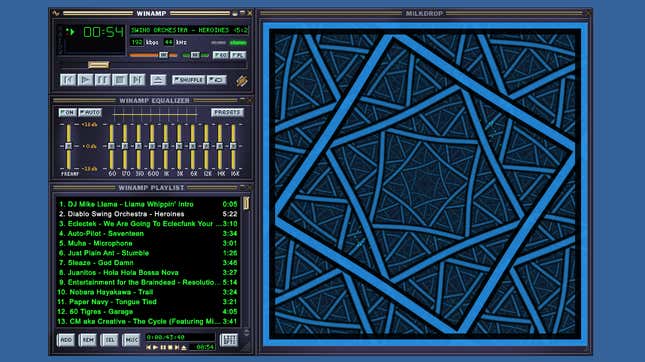
Task: Select CM aka Creative - The Cycle track
Action: 148,321
